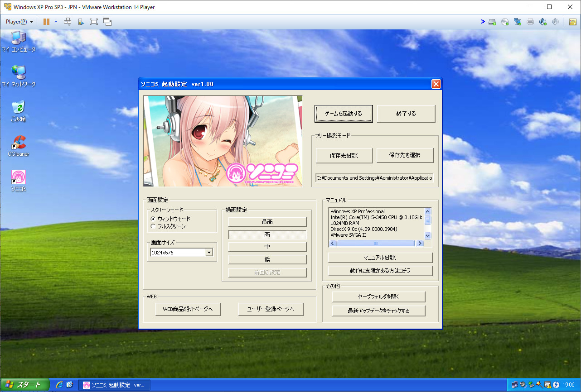Open the removable devices connection icon

coord(81,22)
